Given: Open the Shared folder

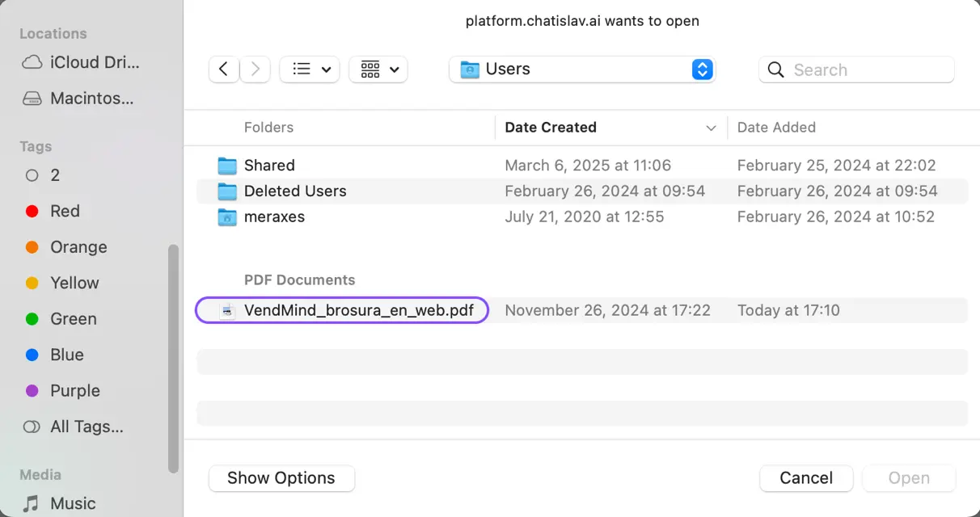Looking at the screenshot, I should pyautogui.click(x=269, y=166).
